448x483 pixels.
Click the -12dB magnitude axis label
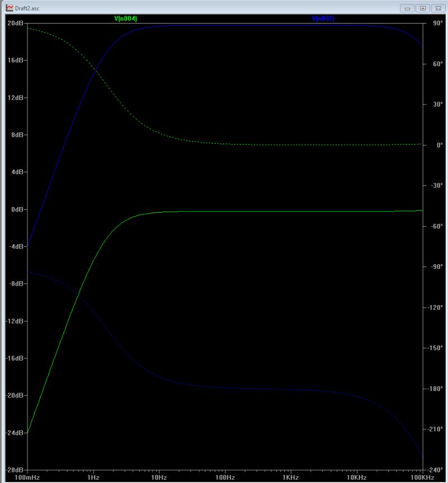point(15,321)
